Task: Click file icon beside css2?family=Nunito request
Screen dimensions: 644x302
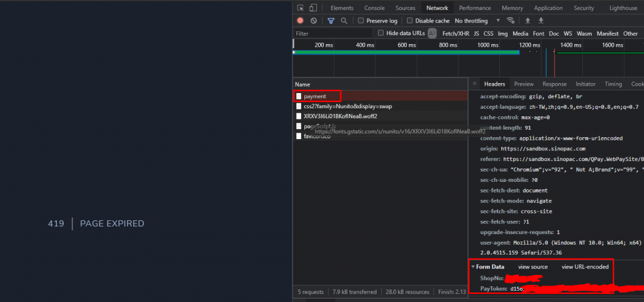Action: click(x=299, y=106)
